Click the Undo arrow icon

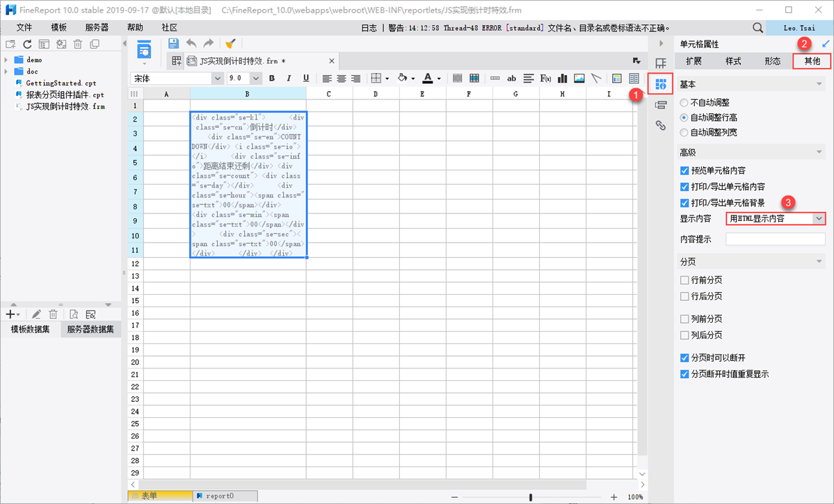pyautogui.click(x=191, y=44)
